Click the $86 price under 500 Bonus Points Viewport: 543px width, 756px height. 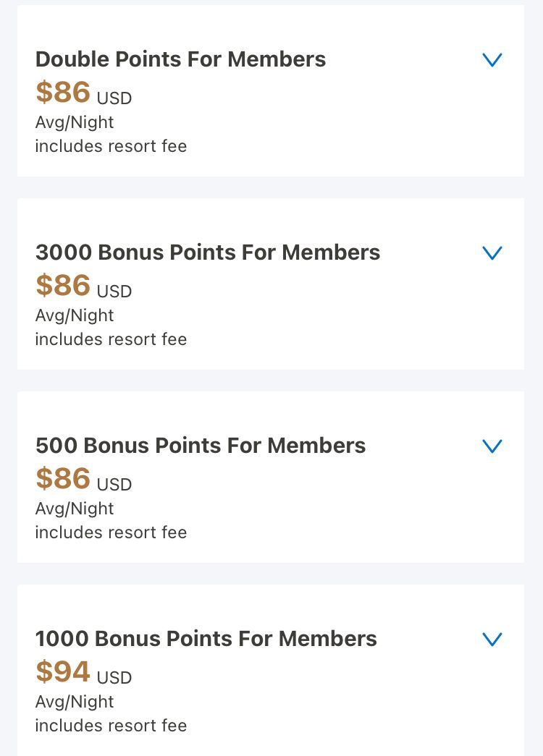click(63, 477)
